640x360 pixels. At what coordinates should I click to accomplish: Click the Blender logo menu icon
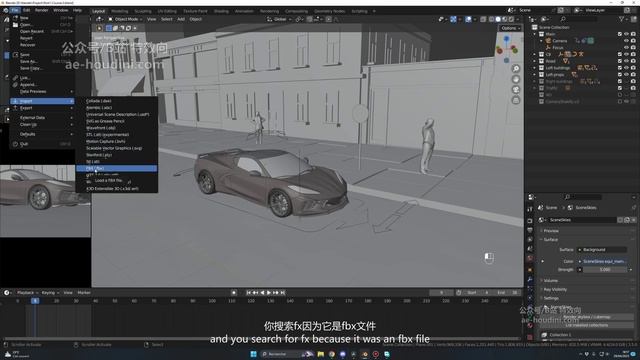point(6,10)
